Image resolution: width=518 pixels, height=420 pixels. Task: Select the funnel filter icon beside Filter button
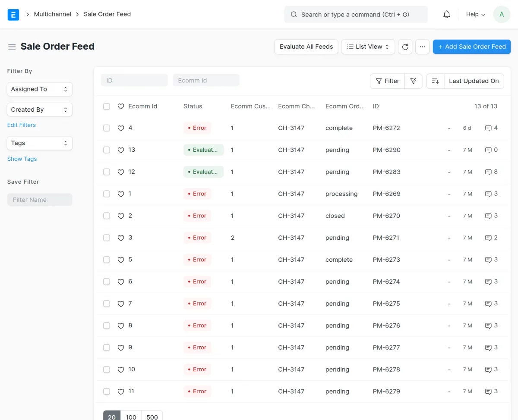coord(413,81)
